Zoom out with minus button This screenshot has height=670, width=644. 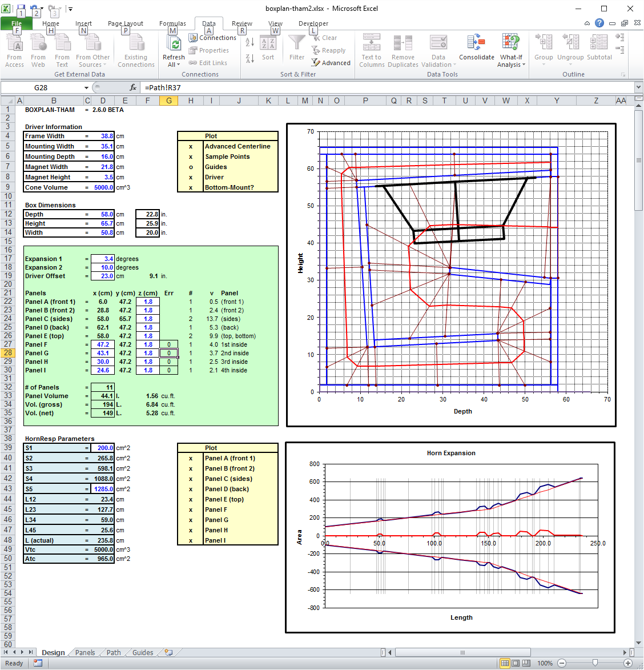pos(562,663)
